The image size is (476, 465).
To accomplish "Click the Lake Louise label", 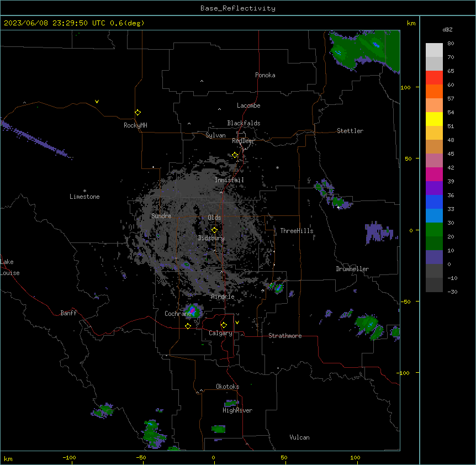I will 10,267.
